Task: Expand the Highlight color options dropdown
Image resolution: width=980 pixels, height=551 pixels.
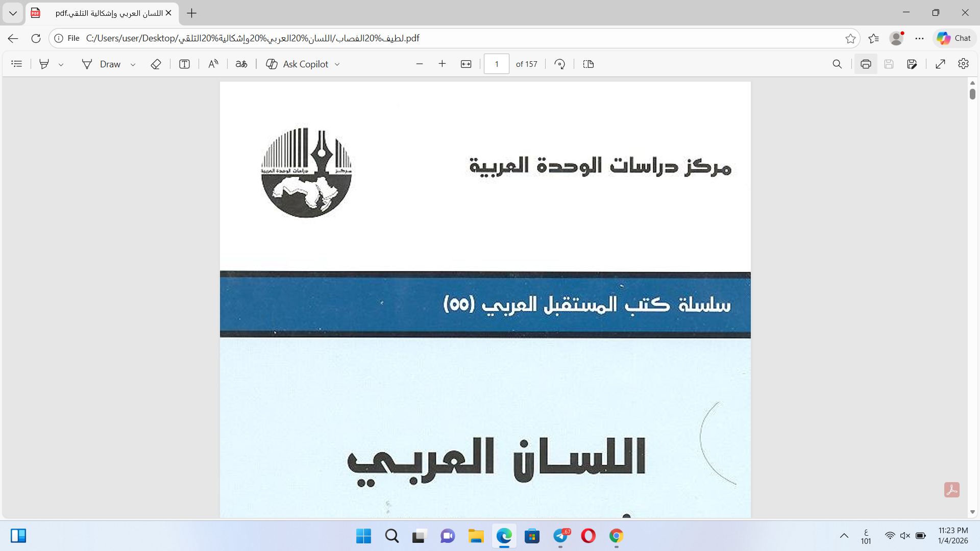Action: (x=61, y=64)
